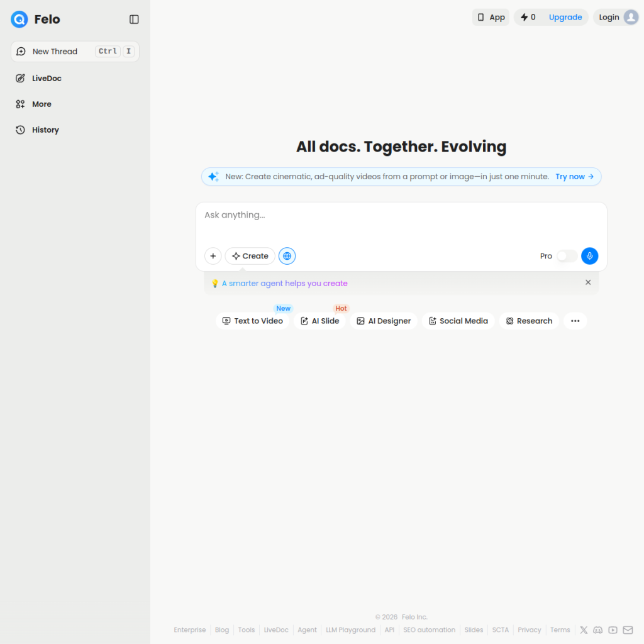Click the sparkle icon in the banner
The image size is (644, 644).
tap(214, 177)
